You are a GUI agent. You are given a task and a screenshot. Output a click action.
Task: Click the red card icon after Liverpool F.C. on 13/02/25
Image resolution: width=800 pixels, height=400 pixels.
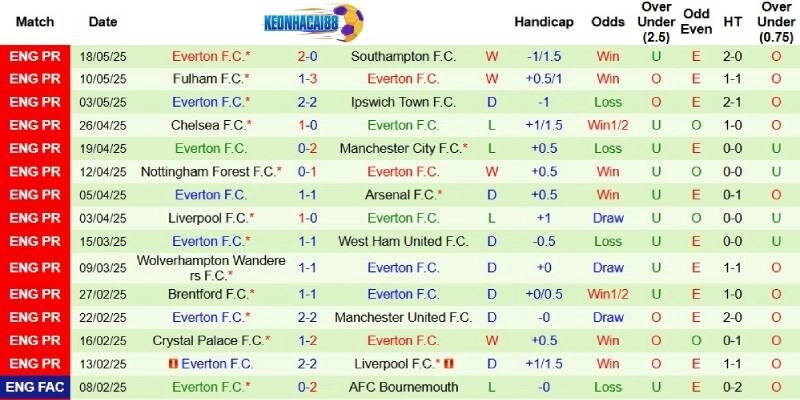point(448,363)
